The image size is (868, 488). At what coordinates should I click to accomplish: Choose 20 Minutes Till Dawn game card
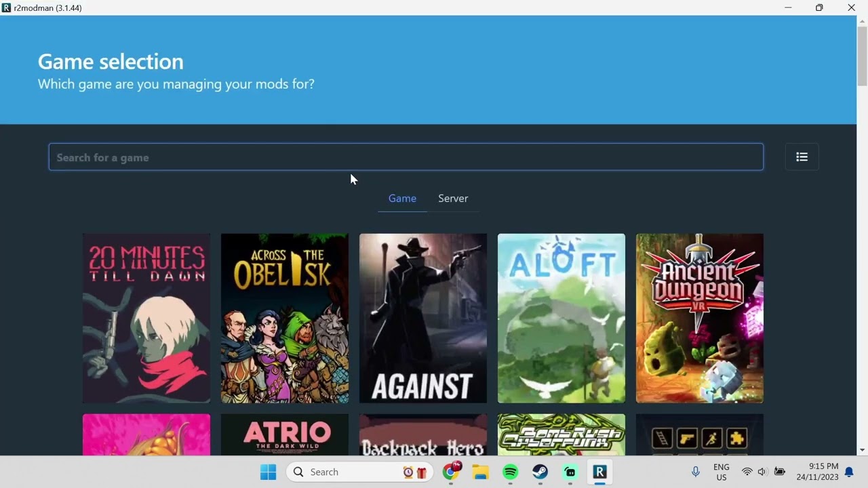click(x=146, y=319)
